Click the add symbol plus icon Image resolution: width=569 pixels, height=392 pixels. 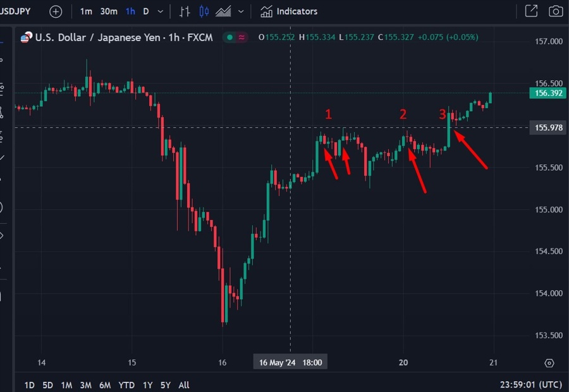(x=56, y=11)
